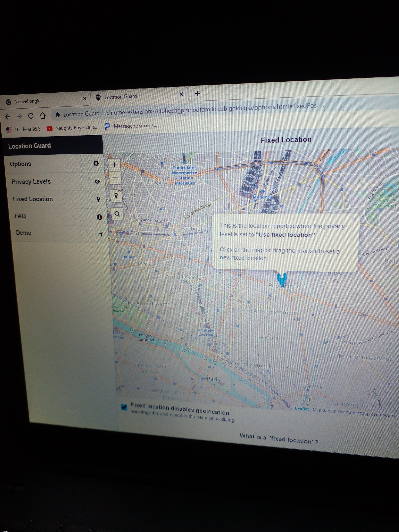The image size is (399, 532).
Task: Open a new browser tab
Action: click(197, 94)
